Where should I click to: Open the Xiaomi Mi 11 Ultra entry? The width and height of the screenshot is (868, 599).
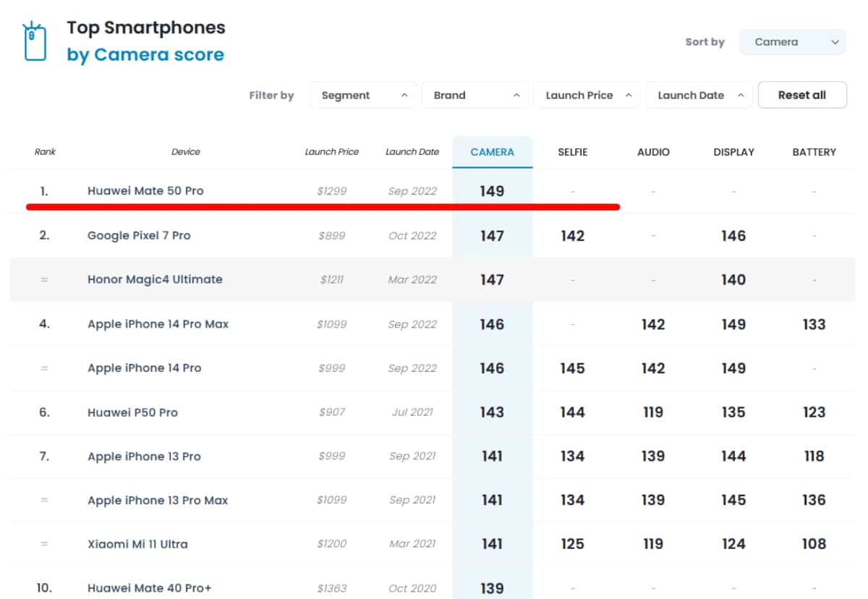(x=137, y=544)
